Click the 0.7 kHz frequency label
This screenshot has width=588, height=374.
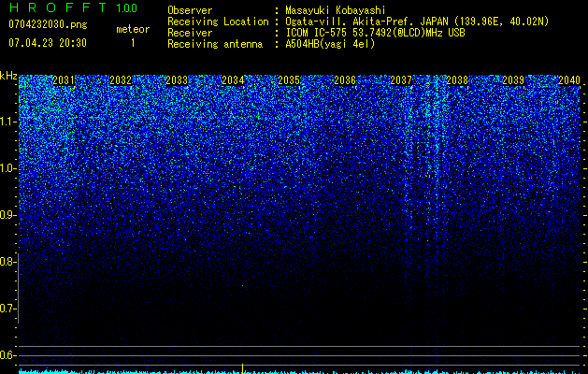point(8,309)
